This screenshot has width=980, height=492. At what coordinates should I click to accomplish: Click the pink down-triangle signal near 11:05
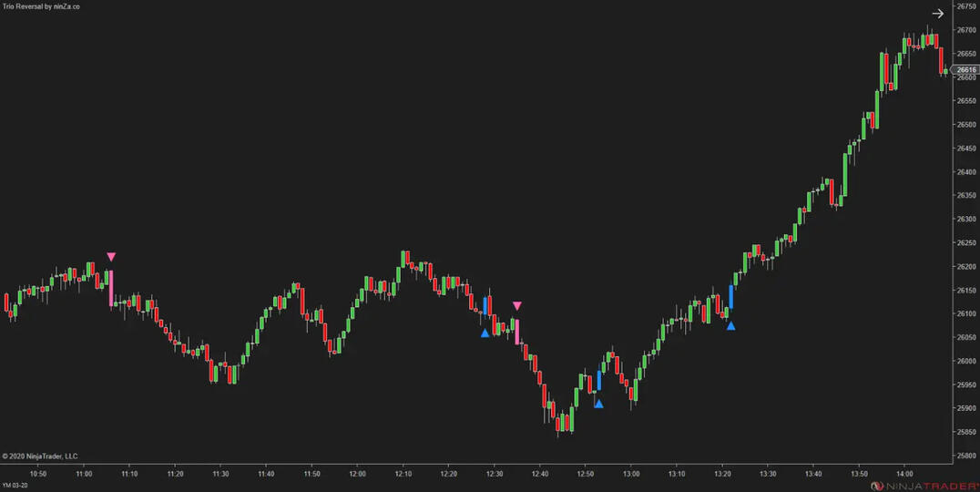pyautogui.click(x=111, y=258)
